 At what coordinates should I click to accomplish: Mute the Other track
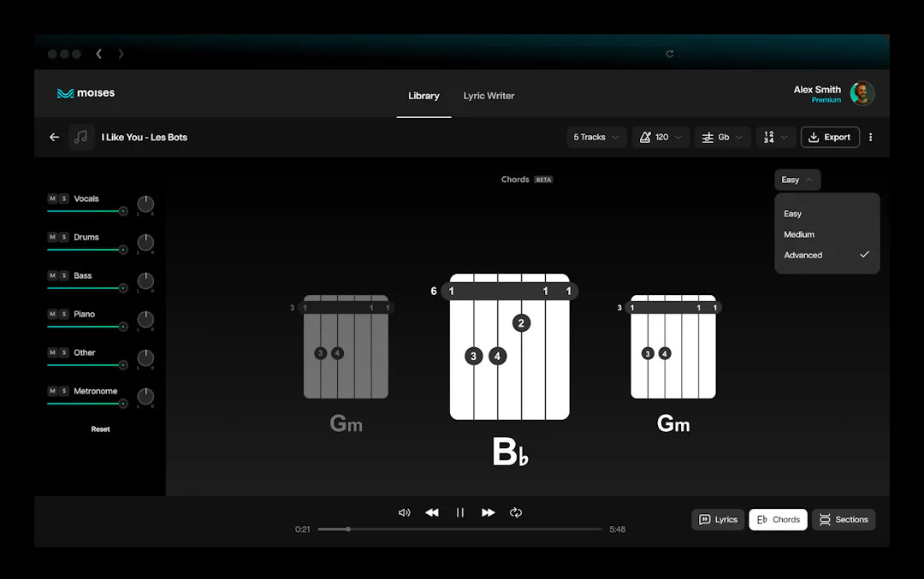point(52,352)
